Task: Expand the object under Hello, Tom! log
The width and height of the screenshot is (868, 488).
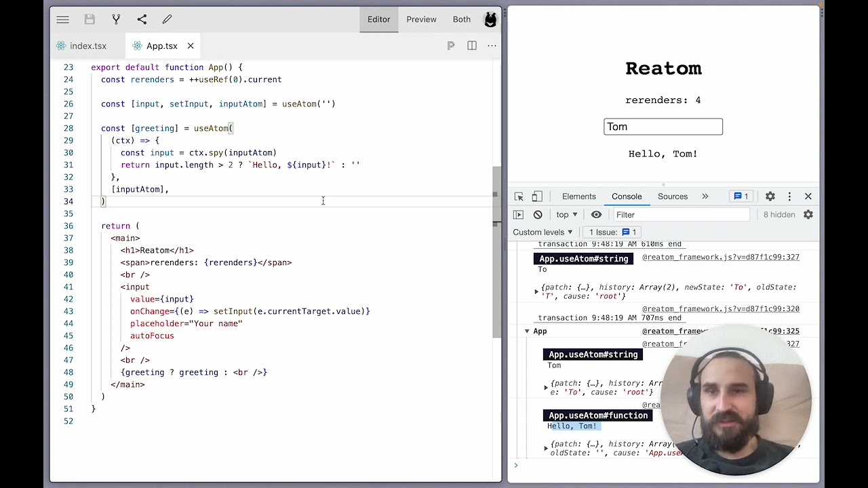Action: click(x=546, y=448)
